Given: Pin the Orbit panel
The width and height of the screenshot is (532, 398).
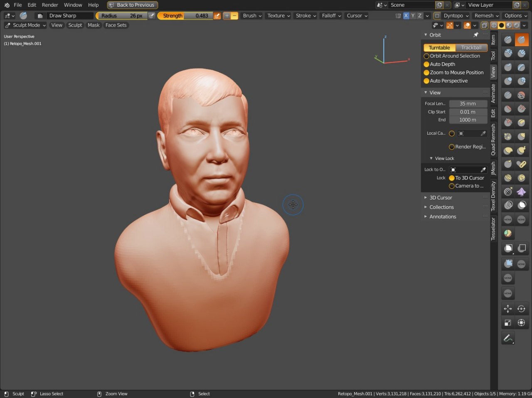Looking at the screenshot, I should [476, 35].
